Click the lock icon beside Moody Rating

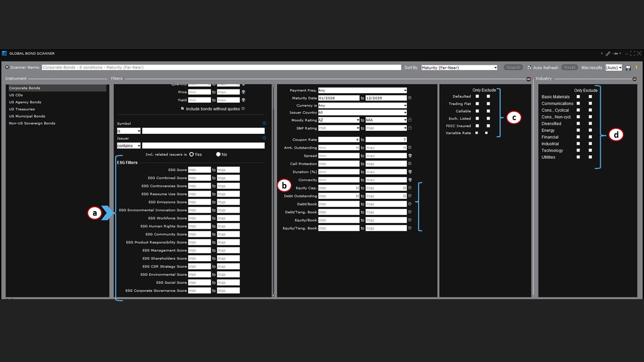point(410,120)
